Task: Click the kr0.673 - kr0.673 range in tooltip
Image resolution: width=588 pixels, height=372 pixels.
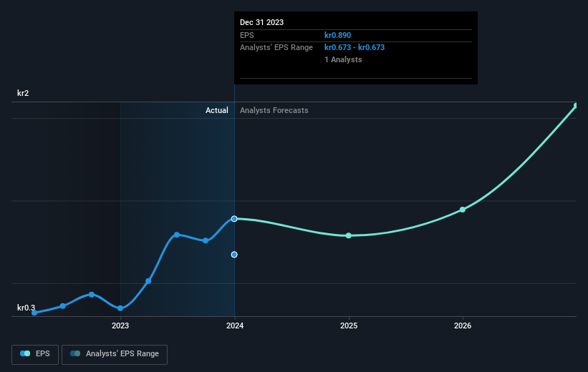Action: (355, 48)
